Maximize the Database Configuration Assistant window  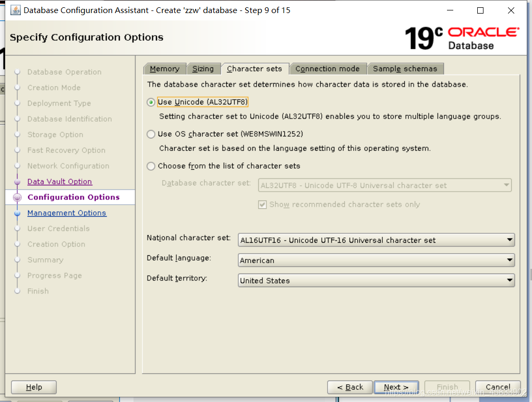coord(480,10)
